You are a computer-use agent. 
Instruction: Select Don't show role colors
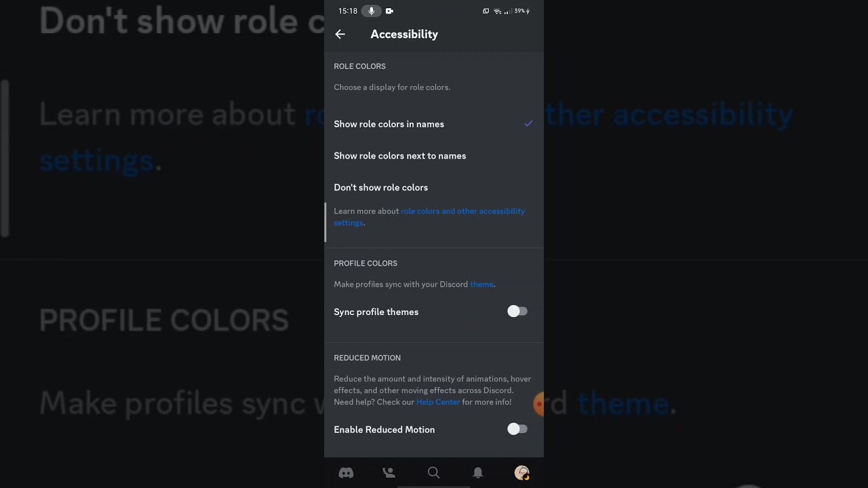point(434,187)
